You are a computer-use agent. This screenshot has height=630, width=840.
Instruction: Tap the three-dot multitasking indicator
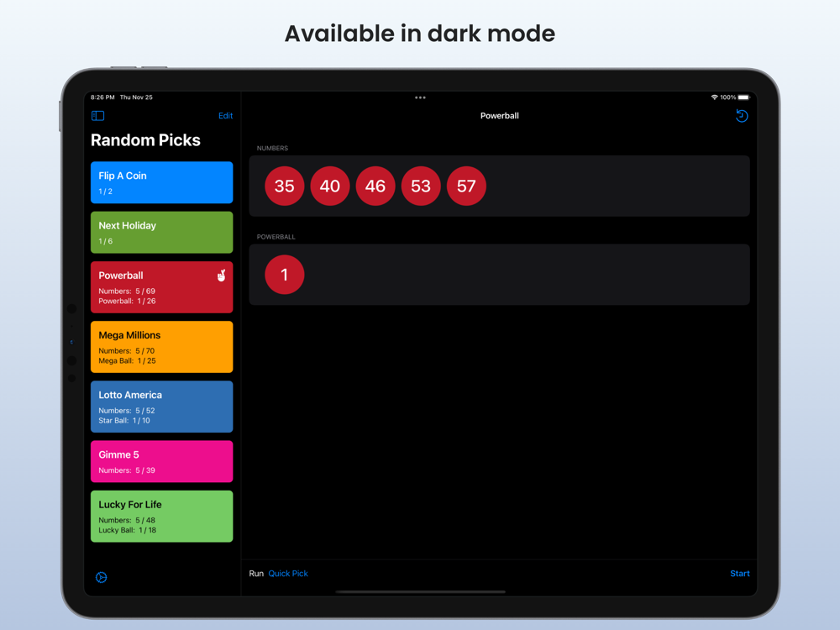click(x=420, y=97)
